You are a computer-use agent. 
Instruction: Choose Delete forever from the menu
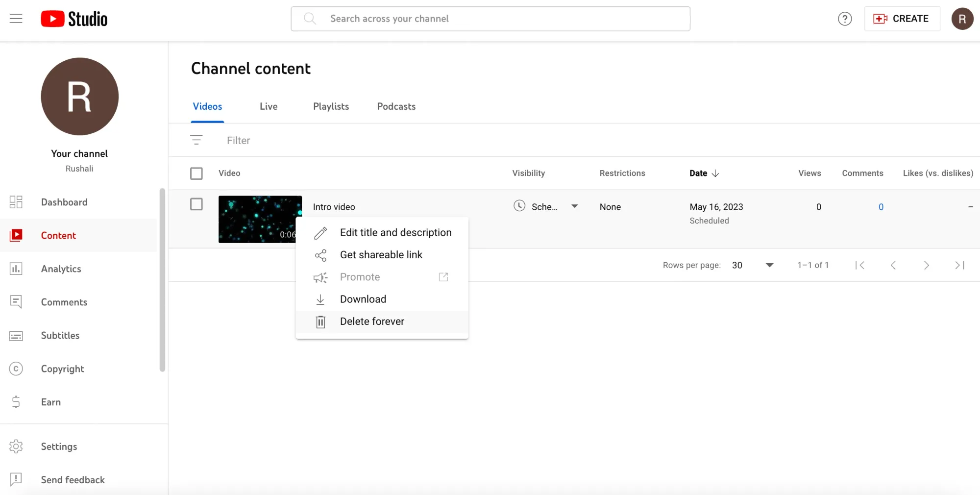[372, 322]
